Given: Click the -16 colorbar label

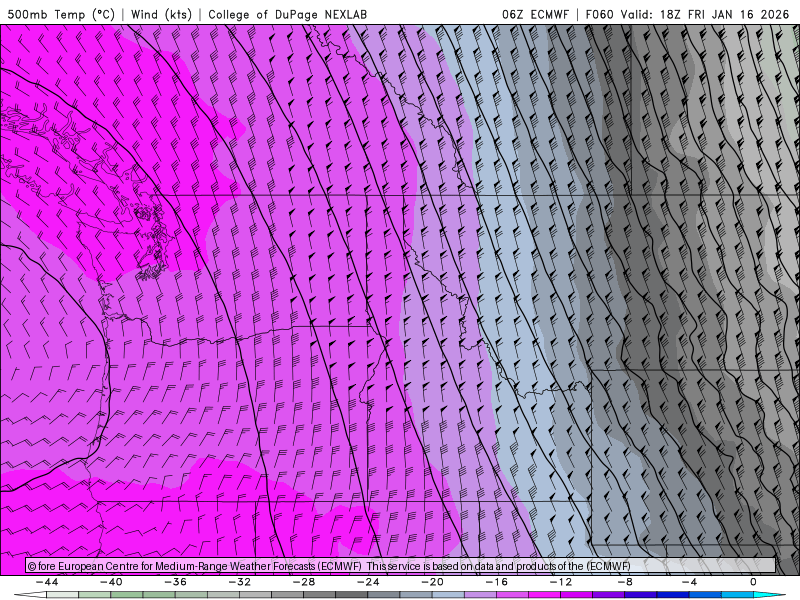Looking at the screenshot, I should coord(497,582).
